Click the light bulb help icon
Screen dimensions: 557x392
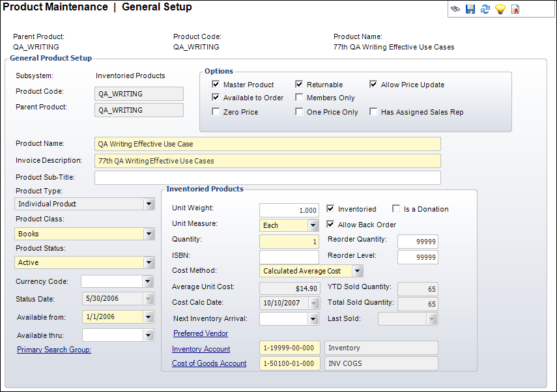pyautogui.click(x=500, y=9)
